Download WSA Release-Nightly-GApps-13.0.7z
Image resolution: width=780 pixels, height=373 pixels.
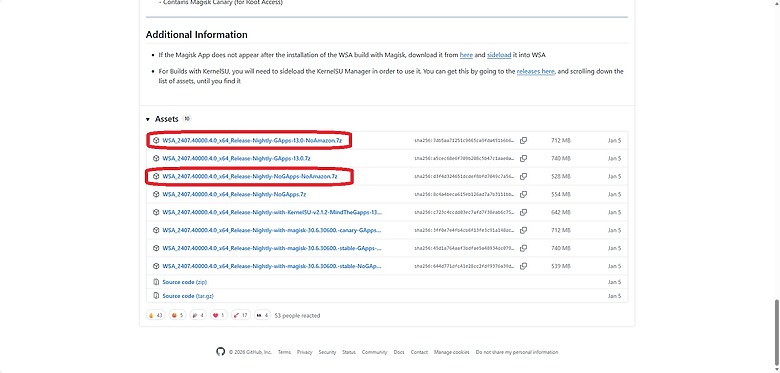pos(236,159)
